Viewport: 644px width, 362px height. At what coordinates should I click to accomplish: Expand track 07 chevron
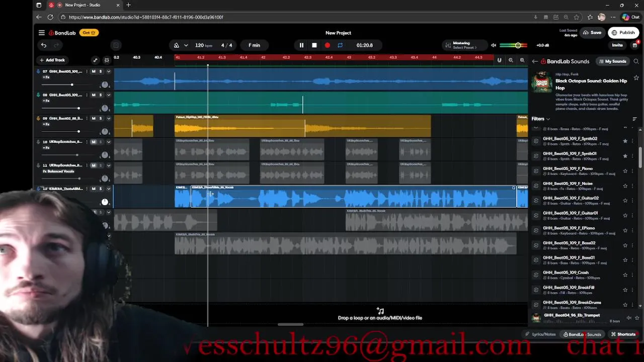108,71
